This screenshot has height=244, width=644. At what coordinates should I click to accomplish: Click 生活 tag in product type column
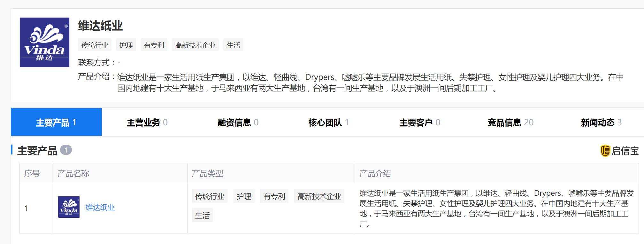pyautogui.click(x=202, y=215)
